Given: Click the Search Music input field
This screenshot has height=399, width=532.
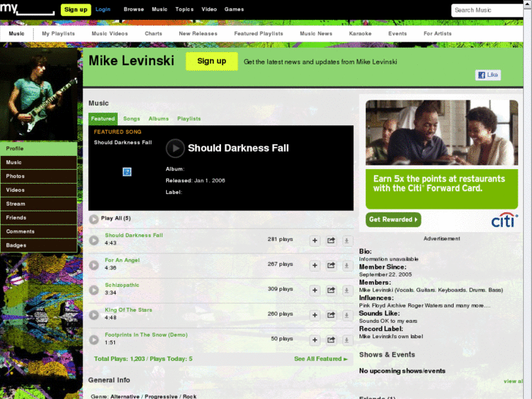Looking at the screenshot, I should click(487, 10).
